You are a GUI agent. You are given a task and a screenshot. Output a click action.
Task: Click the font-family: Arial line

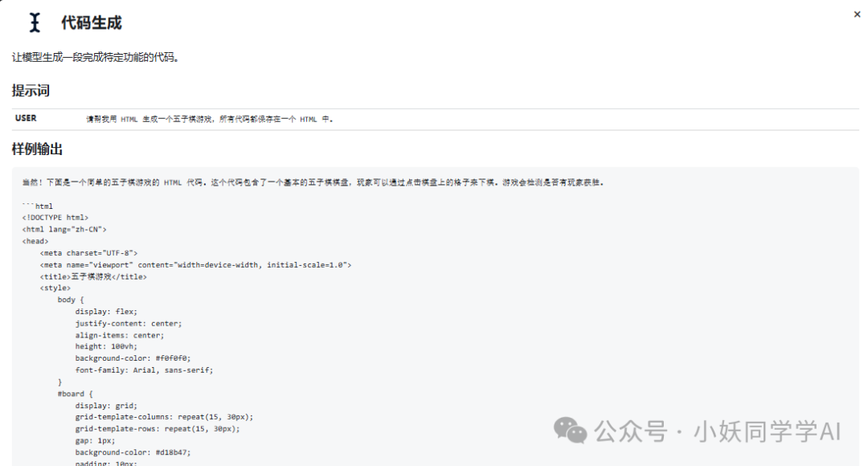144,370
